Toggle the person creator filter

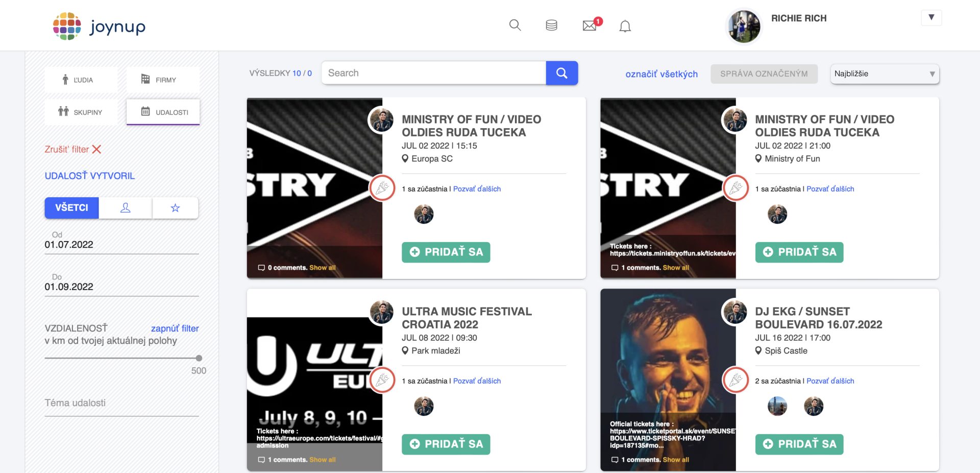pyautogui.click(x=125, y=208)
